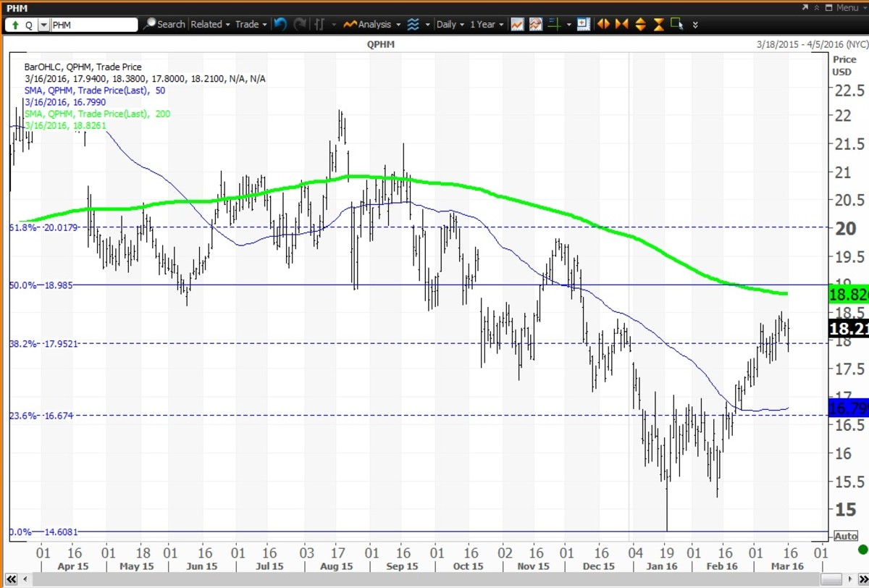Open the Related menu
This screenshot has height=588, width=869.
210,24
